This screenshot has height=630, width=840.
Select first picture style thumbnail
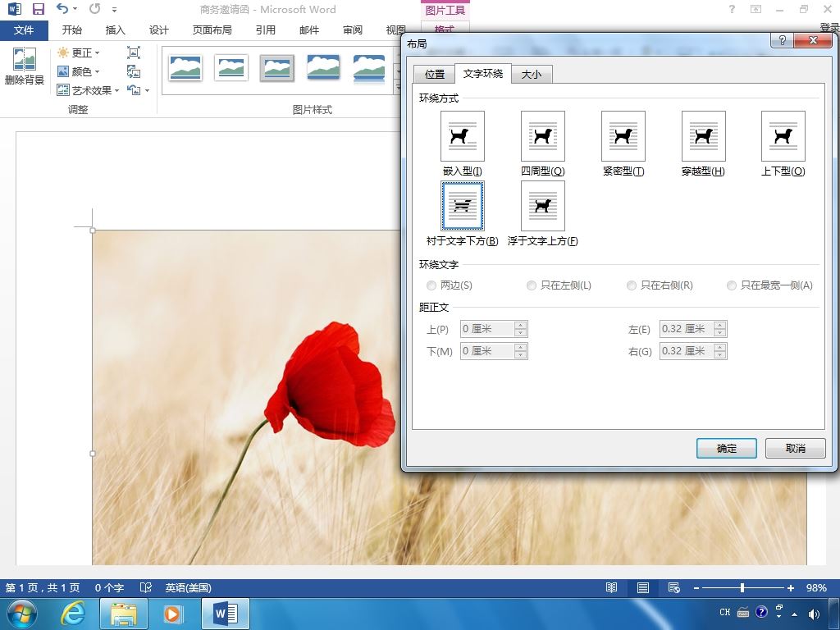[185, 68]
